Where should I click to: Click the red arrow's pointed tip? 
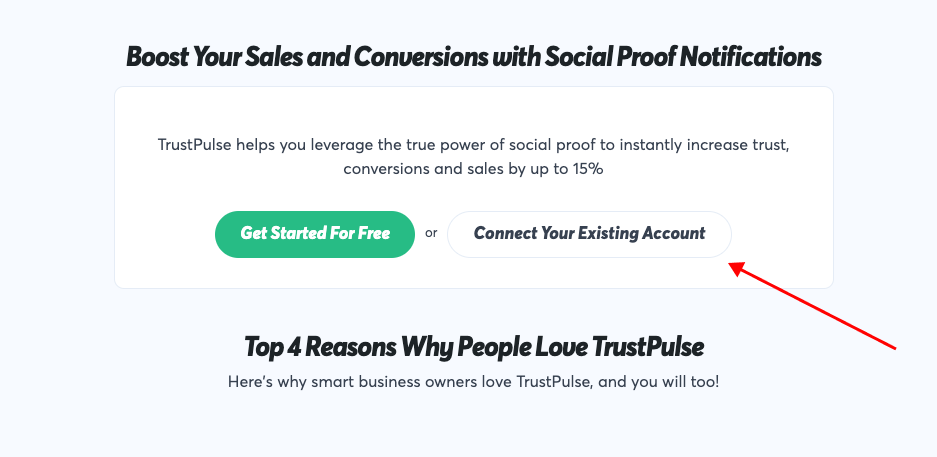click(732, 265)
